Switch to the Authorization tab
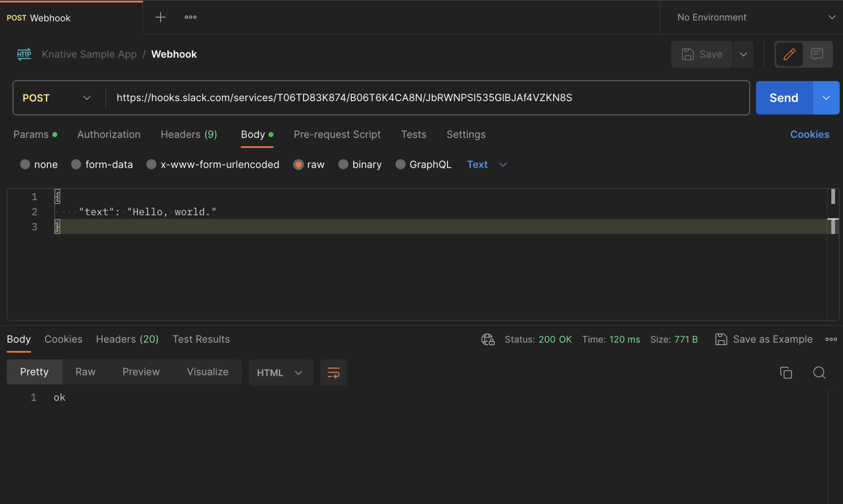 coord(109,134)
